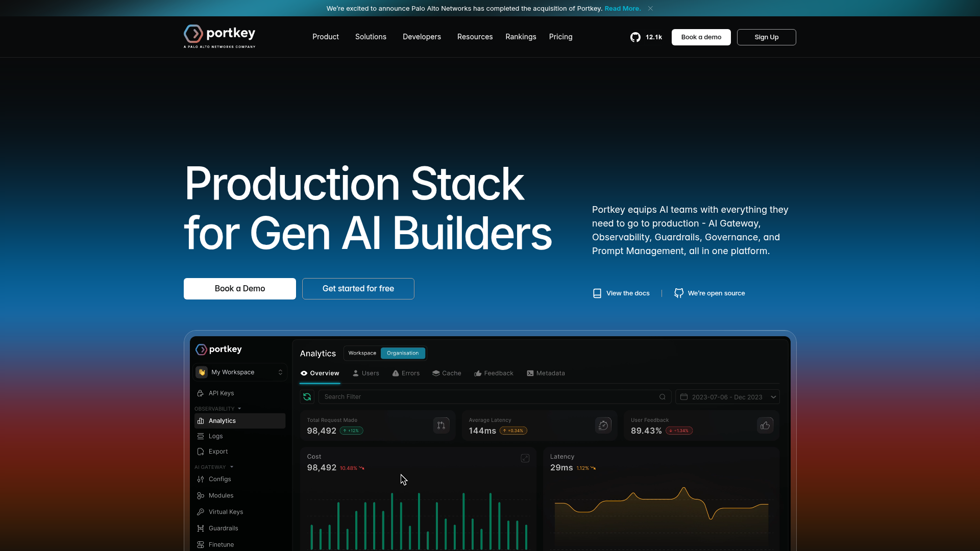Click the Finetune sidebar icon
This screenshot has width=980, height=551.
click(x=201, y=544)
